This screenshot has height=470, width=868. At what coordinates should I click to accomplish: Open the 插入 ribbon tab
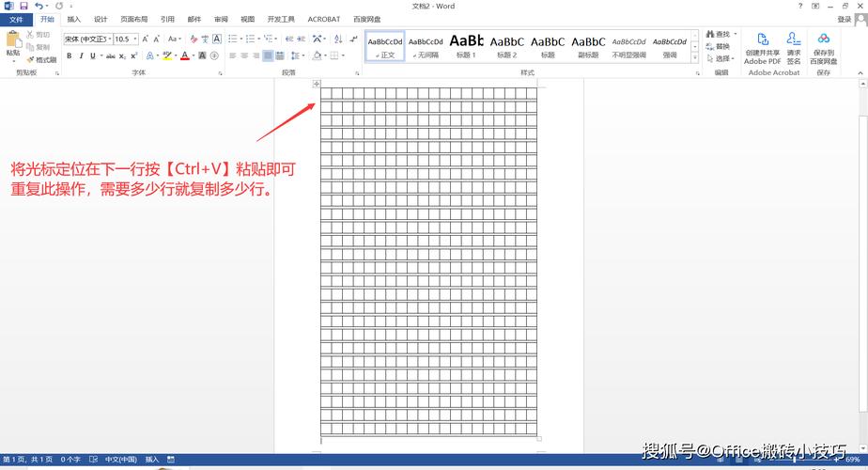click(x=73, y=19)
